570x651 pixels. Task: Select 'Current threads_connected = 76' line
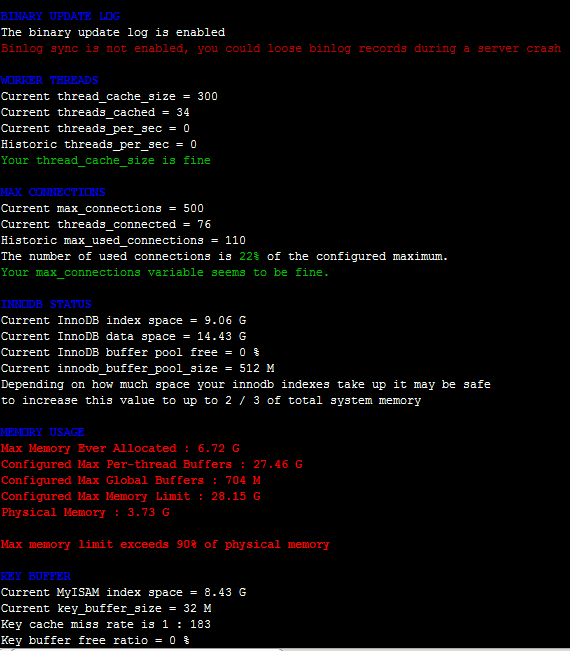point(106,224)
